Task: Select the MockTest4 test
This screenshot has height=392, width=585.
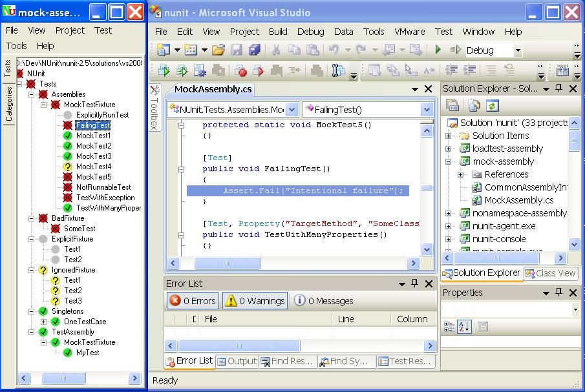Action: click(x=94, y=167)
